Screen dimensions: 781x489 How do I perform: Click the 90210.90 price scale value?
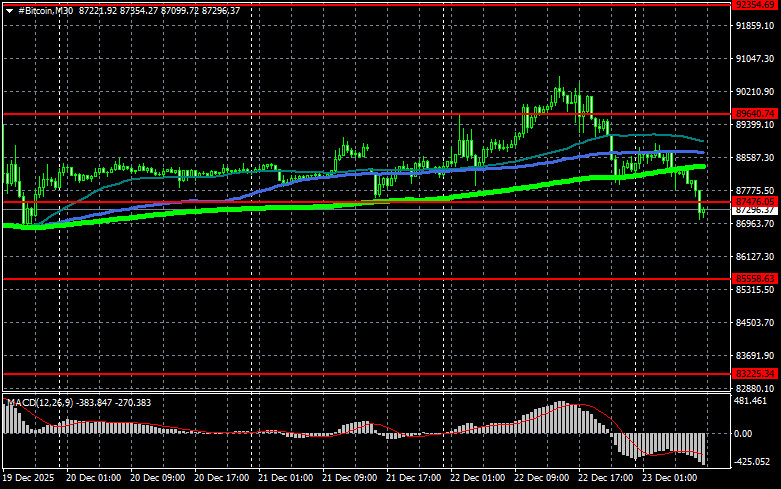click(755, 93)
